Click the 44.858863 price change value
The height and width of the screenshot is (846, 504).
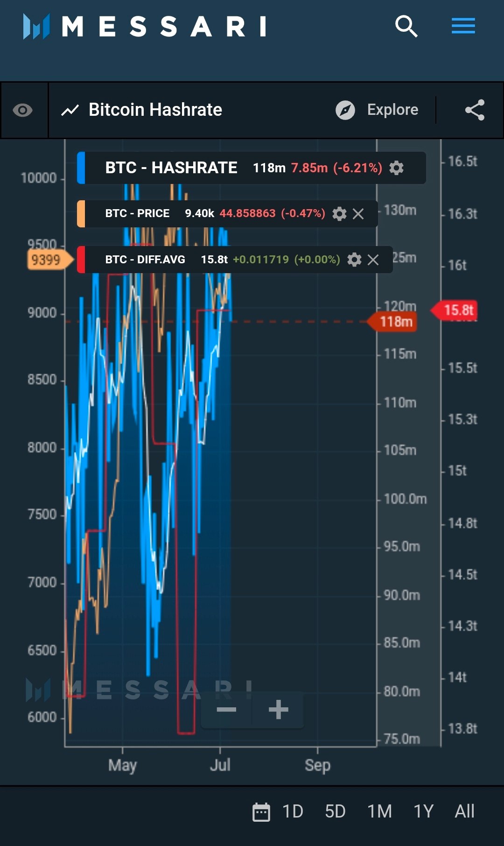point(247,213)
